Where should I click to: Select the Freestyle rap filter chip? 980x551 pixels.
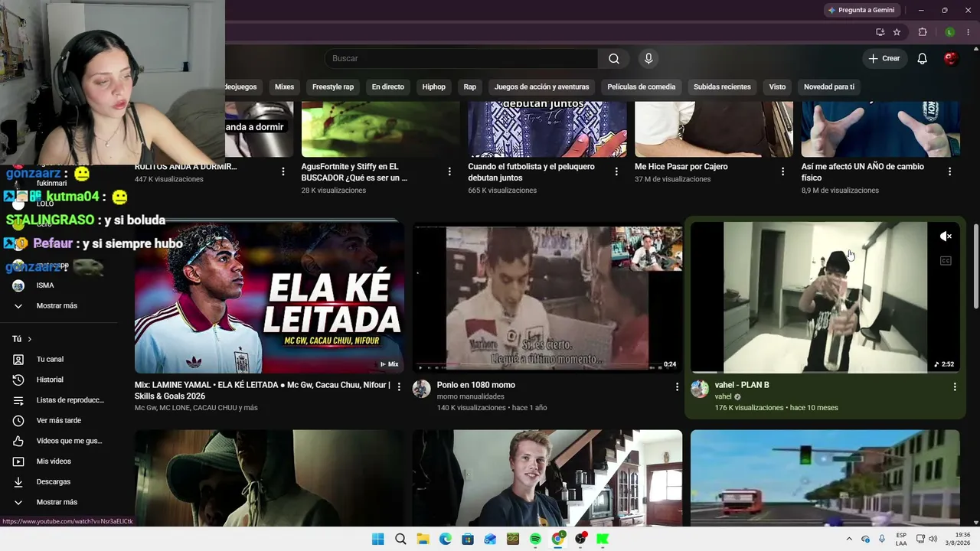pyautogui.click(x=333, y=86)
